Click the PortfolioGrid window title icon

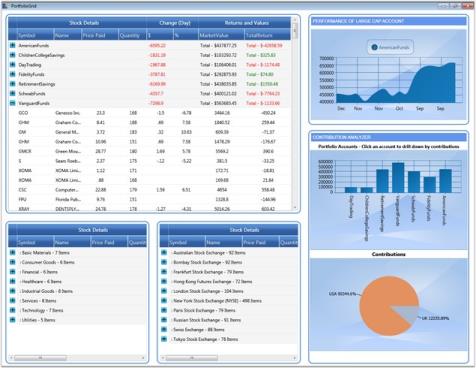[4, 6]
